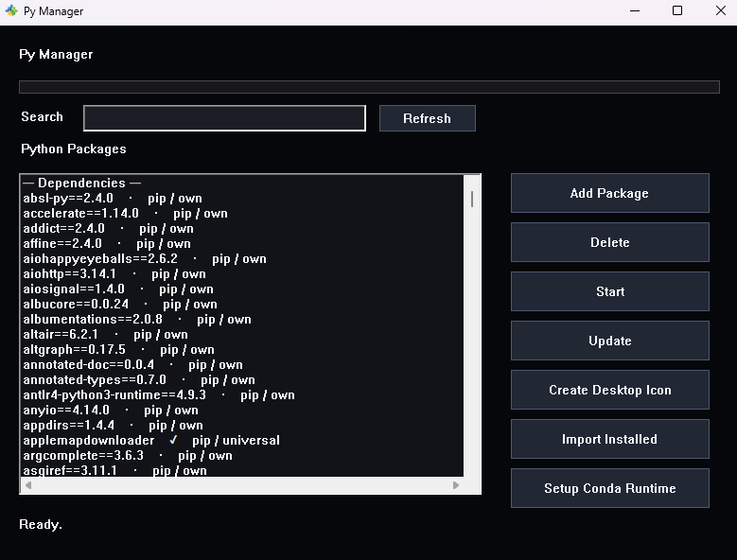737x560 pixels.
Task: Select annotated-doc==0.0.4 package row
Action: point(242,364)
